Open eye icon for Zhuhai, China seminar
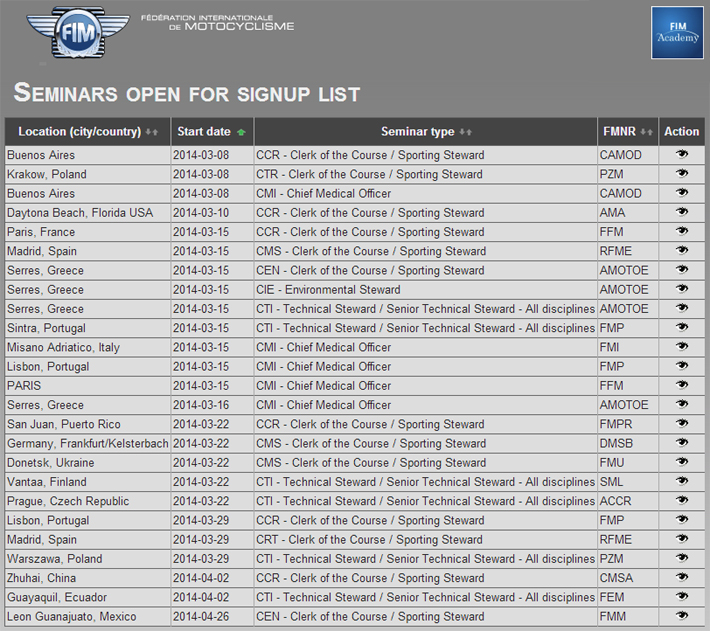The image size is (710, 631). tap(682, 578)
